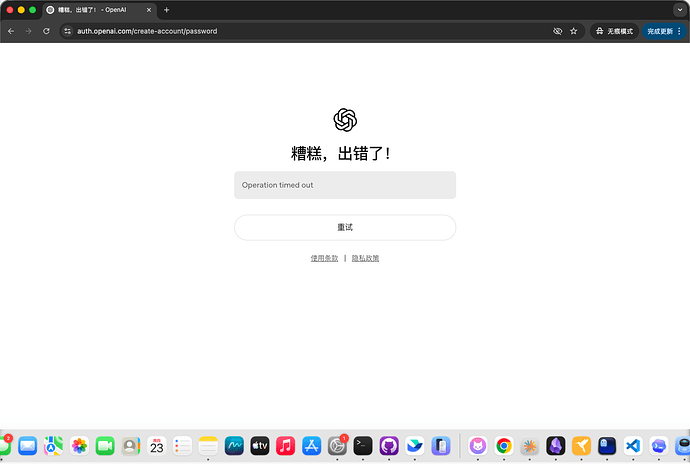
Task: Open the Claude starburst app in dock
Action: (530, 446)
